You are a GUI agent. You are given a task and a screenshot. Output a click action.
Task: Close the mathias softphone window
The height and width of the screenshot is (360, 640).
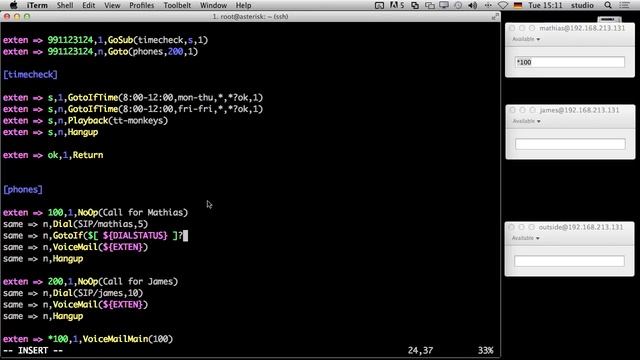coord(512,28)
